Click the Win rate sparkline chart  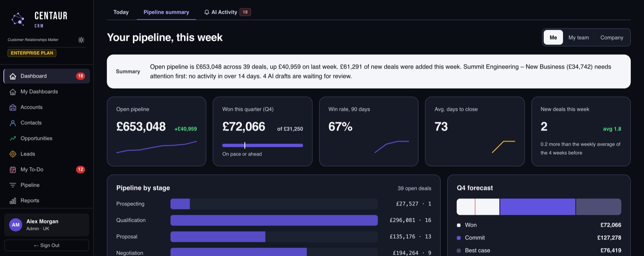pyautogui.click(x=392, y=147)
